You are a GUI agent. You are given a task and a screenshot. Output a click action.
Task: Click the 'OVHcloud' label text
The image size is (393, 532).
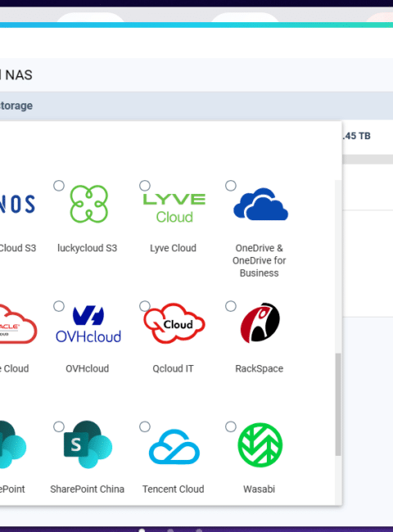(88, 368)
